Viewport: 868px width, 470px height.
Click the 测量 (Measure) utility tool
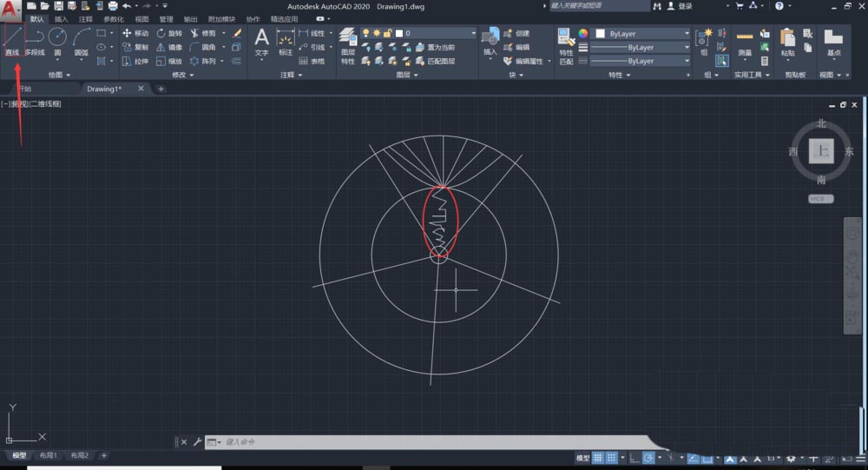(744, 41)
